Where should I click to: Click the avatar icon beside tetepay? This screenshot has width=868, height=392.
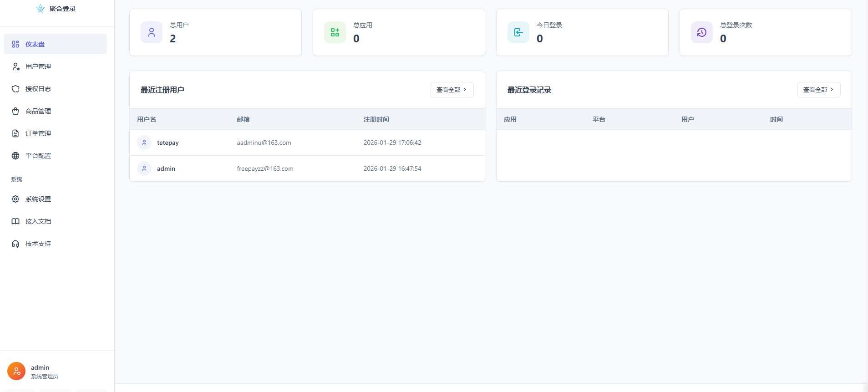tap(144, 143)
